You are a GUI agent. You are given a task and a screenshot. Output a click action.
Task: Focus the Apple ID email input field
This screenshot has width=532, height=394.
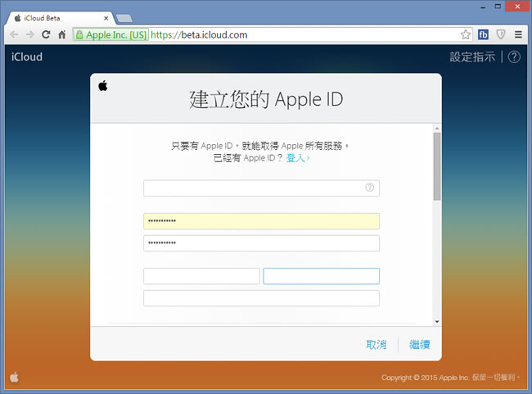261,188
